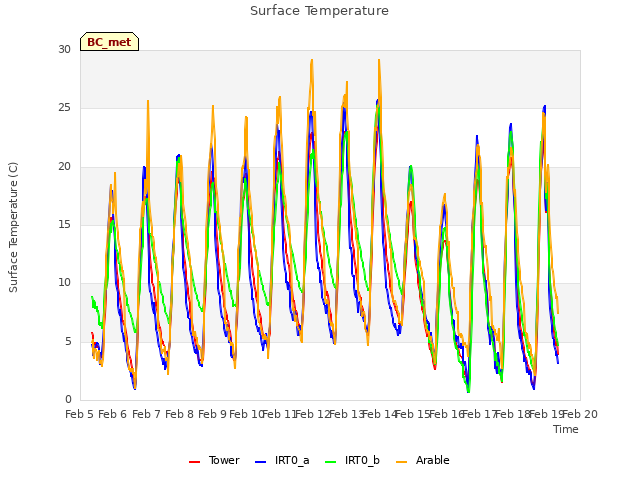Click the Arable peak on Feb 12
The width and height of the screenshot is (640, 480).
point(312,60)
